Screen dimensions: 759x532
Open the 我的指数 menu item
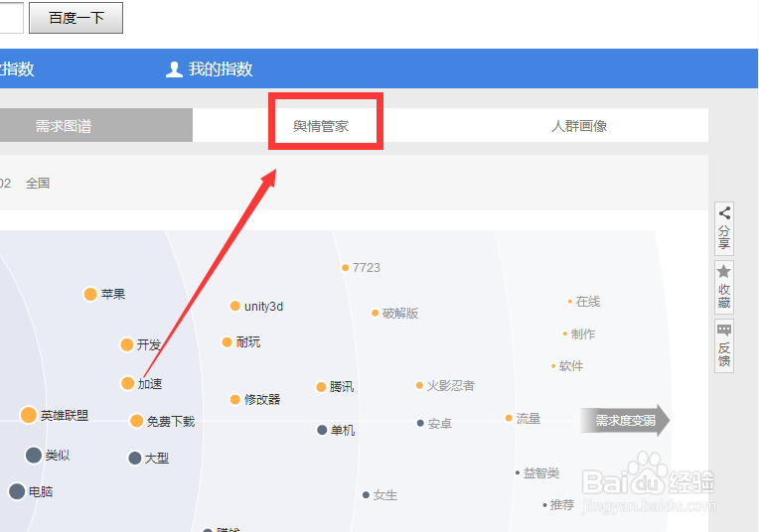click(x=221, y=68)
